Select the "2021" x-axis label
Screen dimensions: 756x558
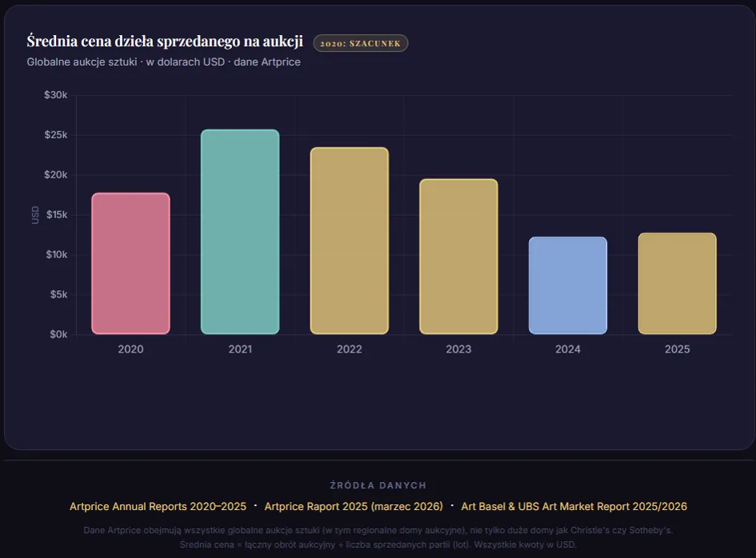pos(240,349)
